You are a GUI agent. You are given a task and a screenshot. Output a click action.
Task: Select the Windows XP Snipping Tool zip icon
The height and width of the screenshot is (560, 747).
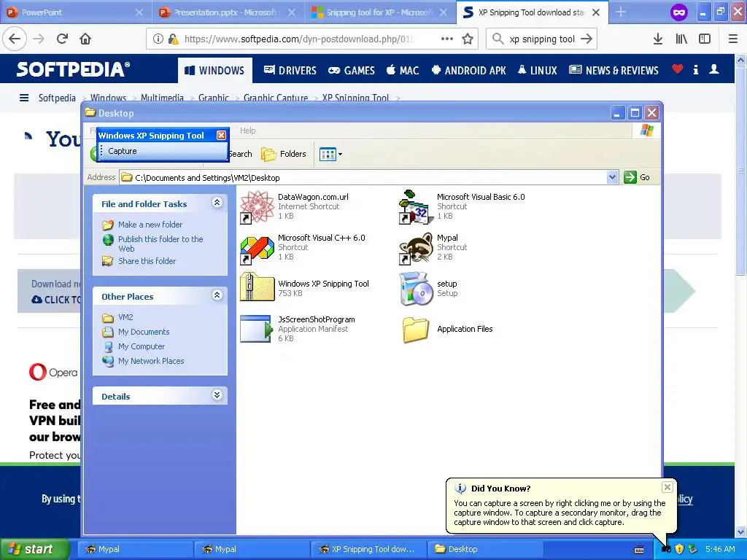coord(257,287)
